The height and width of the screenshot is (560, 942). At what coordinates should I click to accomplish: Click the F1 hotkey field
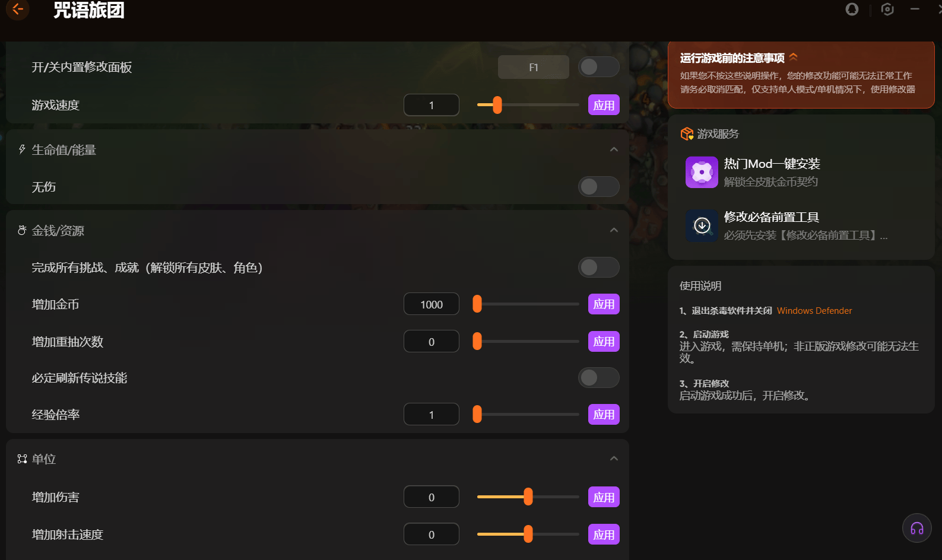click(x=533, y=67)
